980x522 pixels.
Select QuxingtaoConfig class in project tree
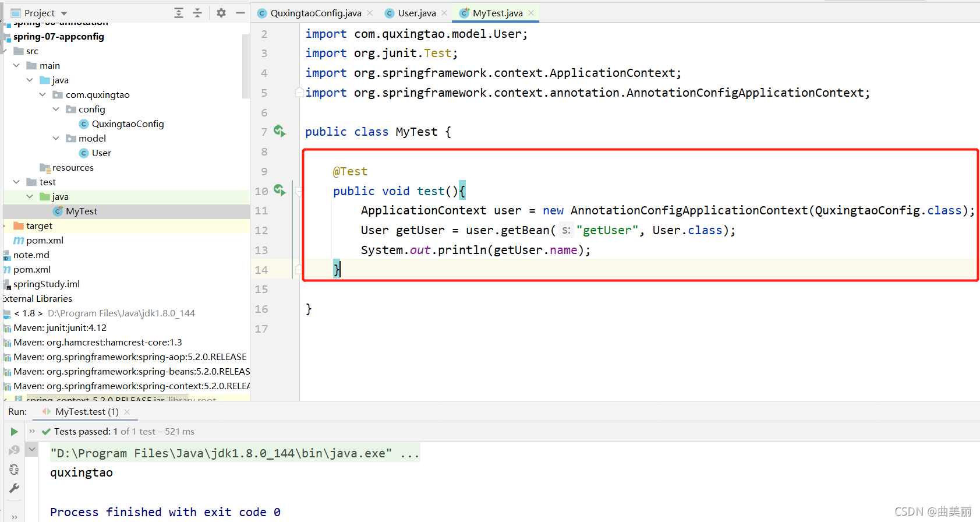click(x=128, y=124)
